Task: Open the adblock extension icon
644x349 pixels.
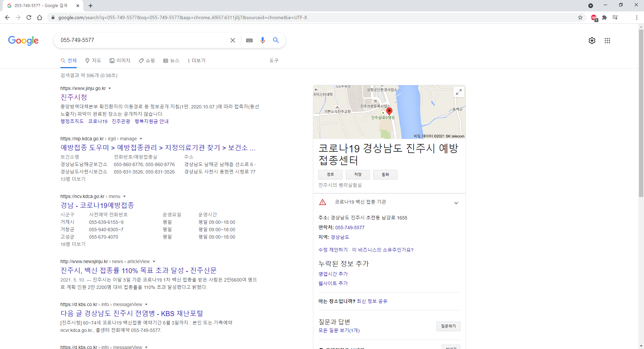Action: (594, 18)
